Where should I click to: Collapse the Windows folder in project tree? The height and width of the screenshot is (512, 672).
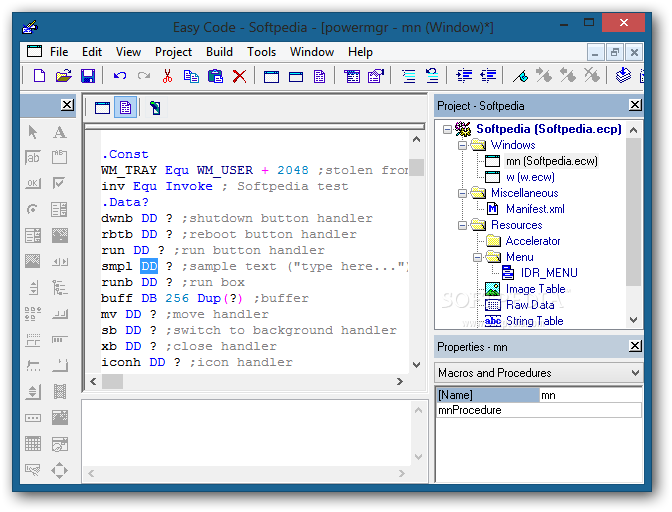point(462,145)
